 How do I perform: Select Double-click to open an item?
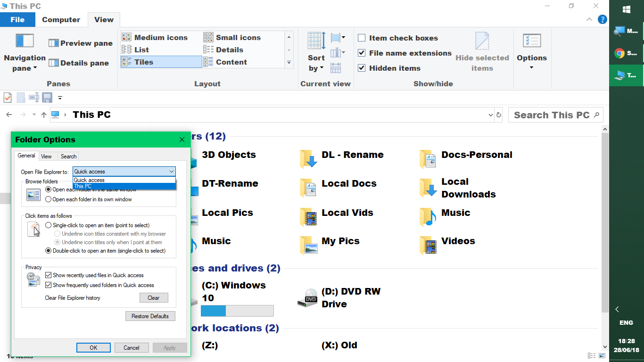coord(48,251)
